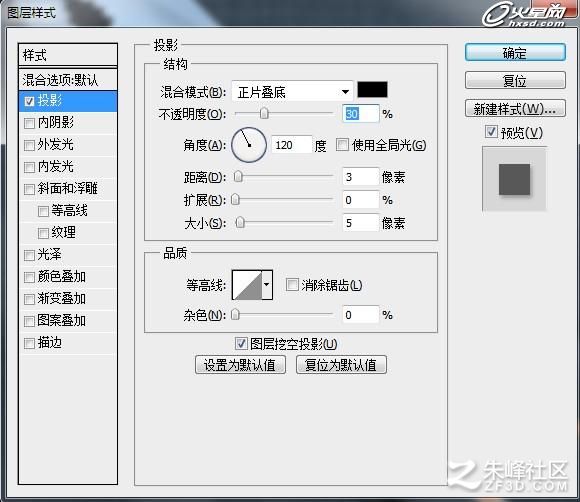The image size is (580, 502).
Task: Enable the 使用全局光 checkbox
Action: click(342, 145)
